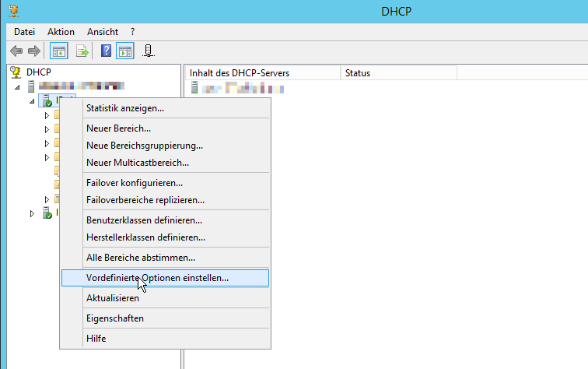The width and height of the screenshot is (588, 369).
Task: Click the add server toolbar icon
Action: click(149, 51)
